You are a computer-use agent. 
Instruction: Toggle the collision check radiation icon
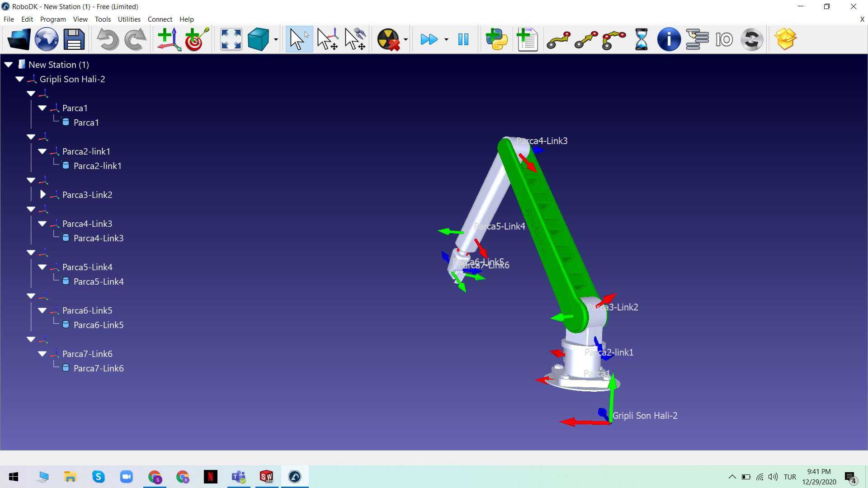click(388, 39)
